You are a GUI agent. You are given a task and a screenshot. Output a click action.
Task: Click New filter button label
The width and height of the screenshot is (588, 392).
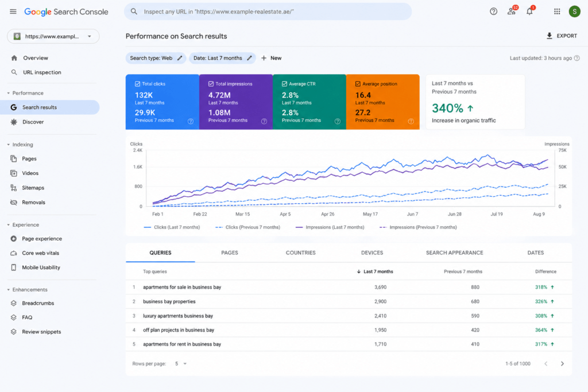(x=276, y=58)
